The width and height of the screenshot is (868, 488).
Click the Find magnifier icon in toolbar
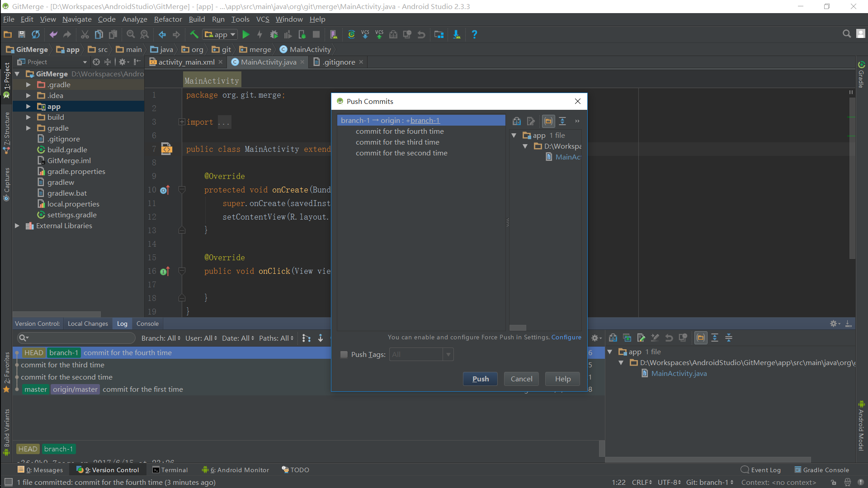pyautogui.click(x=131, y=34)
